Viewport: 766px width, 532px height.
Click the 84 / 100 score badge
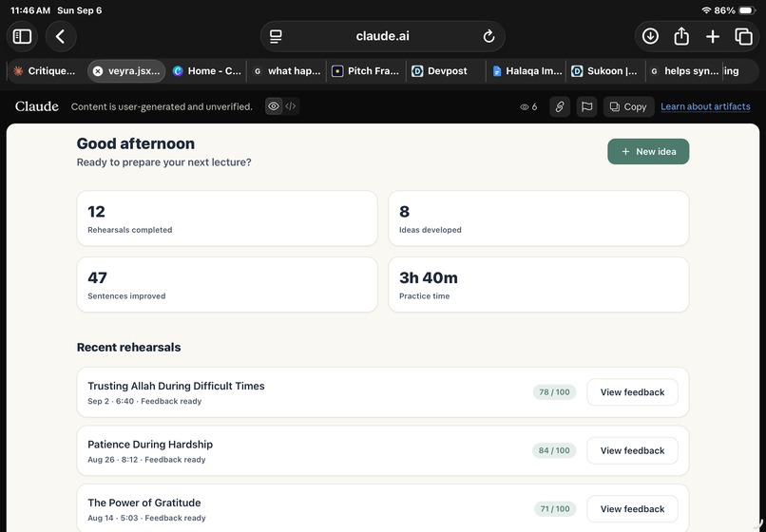tap(554, 450)
